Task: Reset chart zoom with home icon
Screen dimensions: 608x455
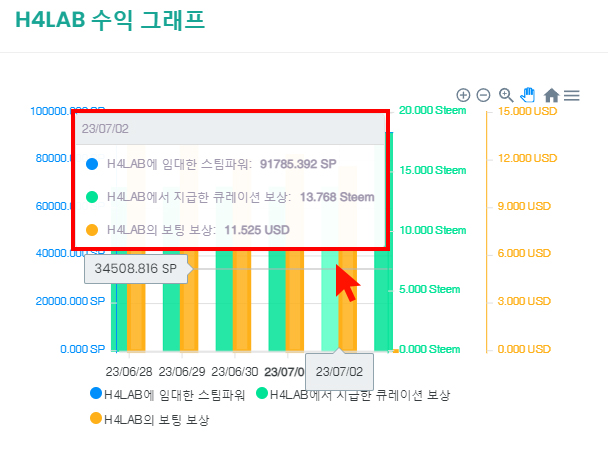Action: pyautogui.click(x=551, y=95)
